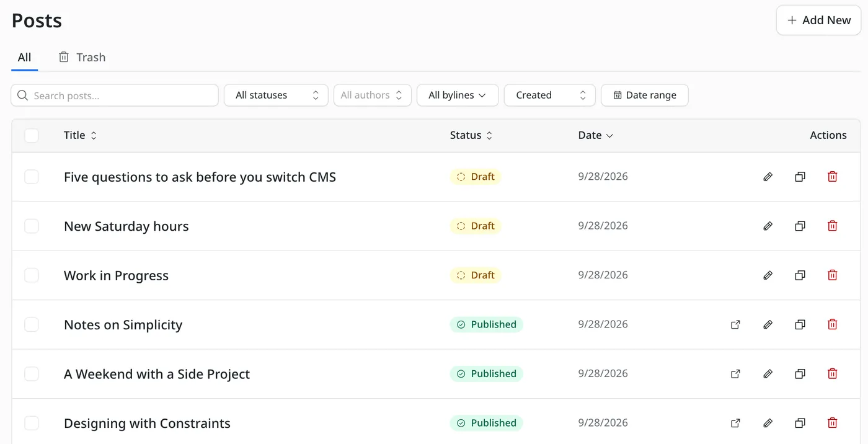The width and height of the screenshot is (868, 444).
Task: Open the 'All statuses' filter dropdown
Action: [276, 95]
